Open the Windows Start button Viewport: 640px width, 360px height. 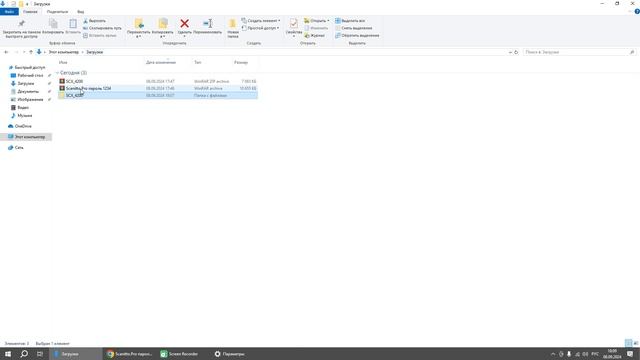[x=8, y=354]
